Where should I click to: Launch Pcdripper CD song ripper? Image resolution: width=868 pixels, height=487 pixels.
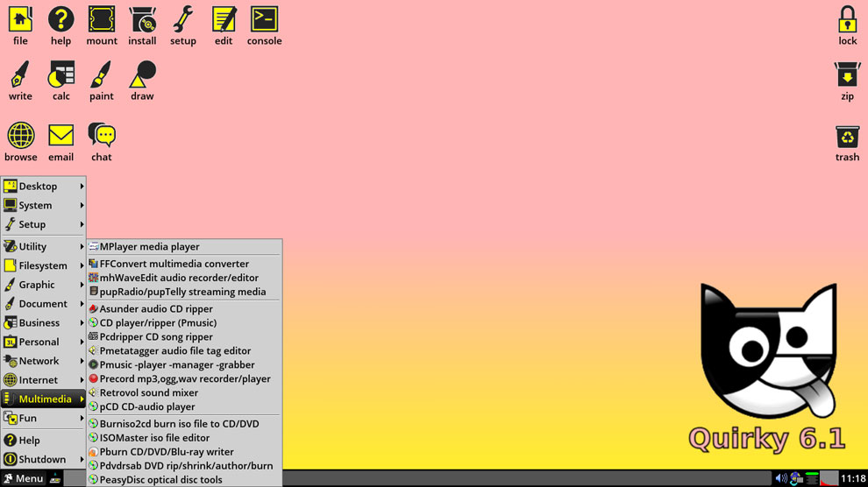point(184,336)
